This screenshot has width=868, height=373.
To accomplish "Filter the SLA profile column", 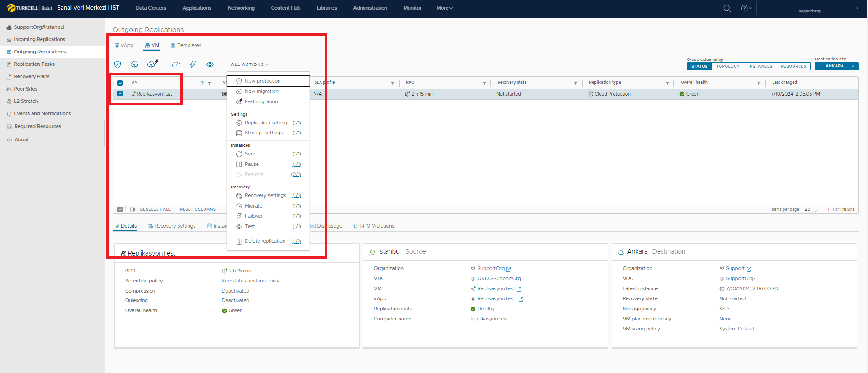I will pyautogui.click(x=393, y=83).
